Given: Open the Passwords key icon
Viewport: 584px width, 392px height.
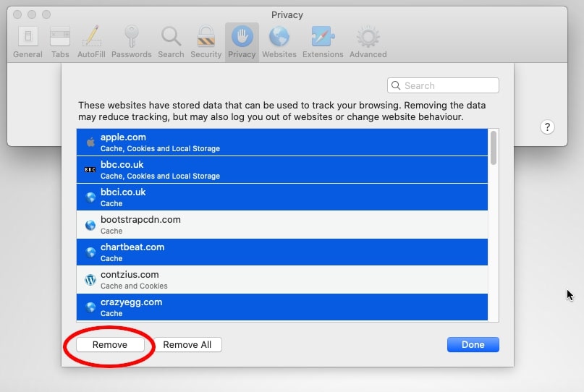Looking at the screenshot, I should 132,36.
